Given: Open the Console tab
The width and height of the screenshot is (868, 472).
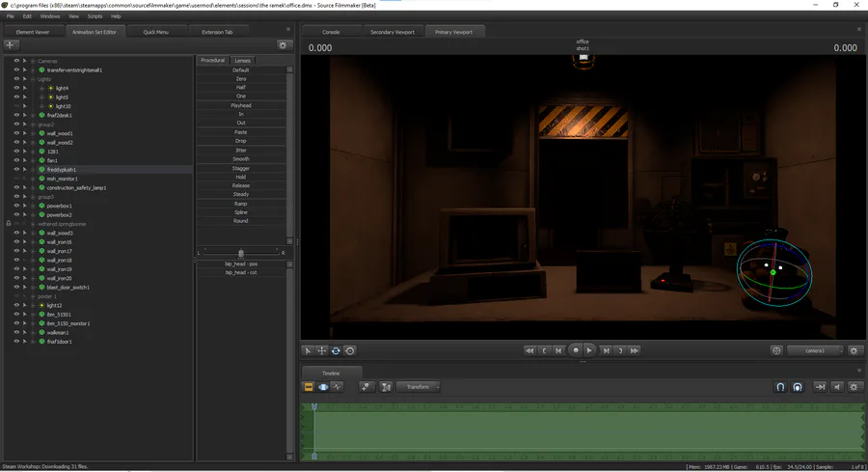Looking at the screenshot, I should click(x=331, y=32).
